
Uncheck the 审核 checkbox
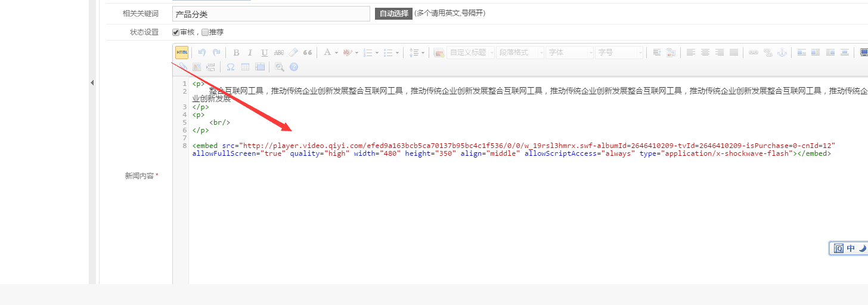coord(176,32)
